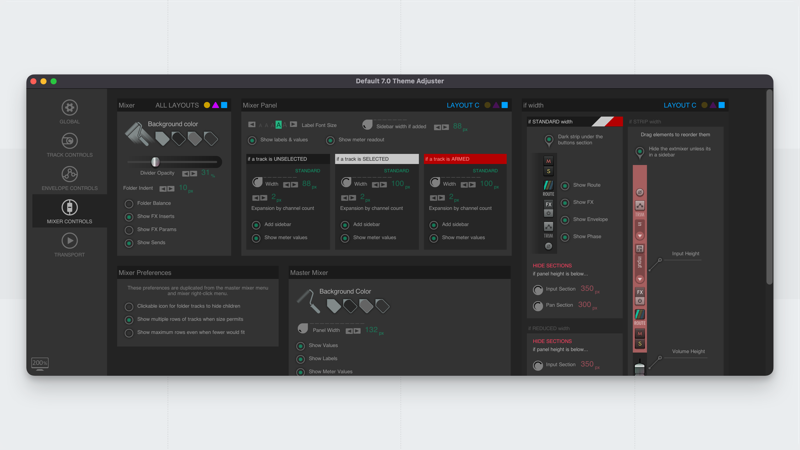Toggle Show meter values for SELECTED track
800x450 pixels.
pyautogui.click(x=345, y=238)
